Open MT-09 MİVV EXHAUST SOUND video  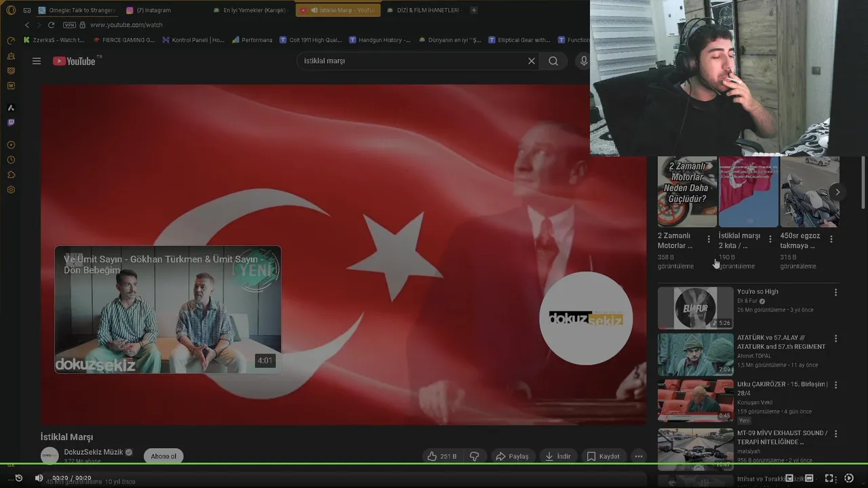[x=695, y=448]
